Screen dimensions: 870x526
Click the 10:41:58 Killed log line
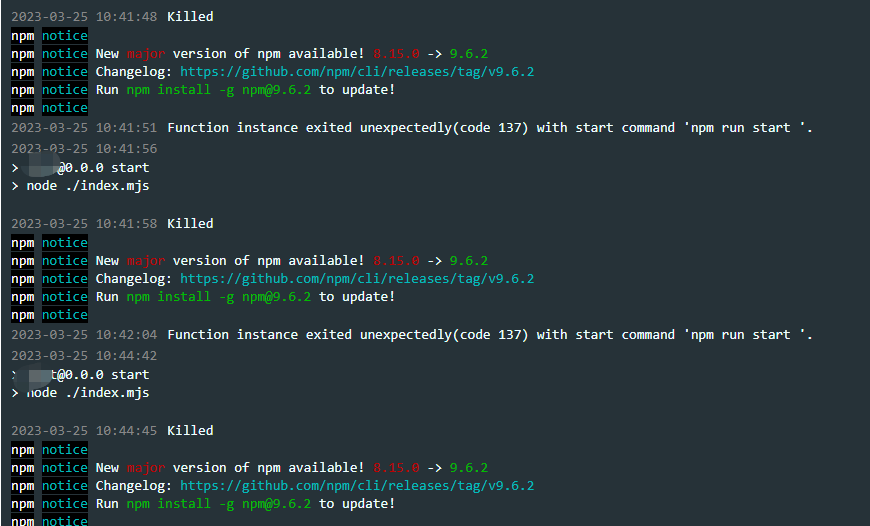point(112,224)
